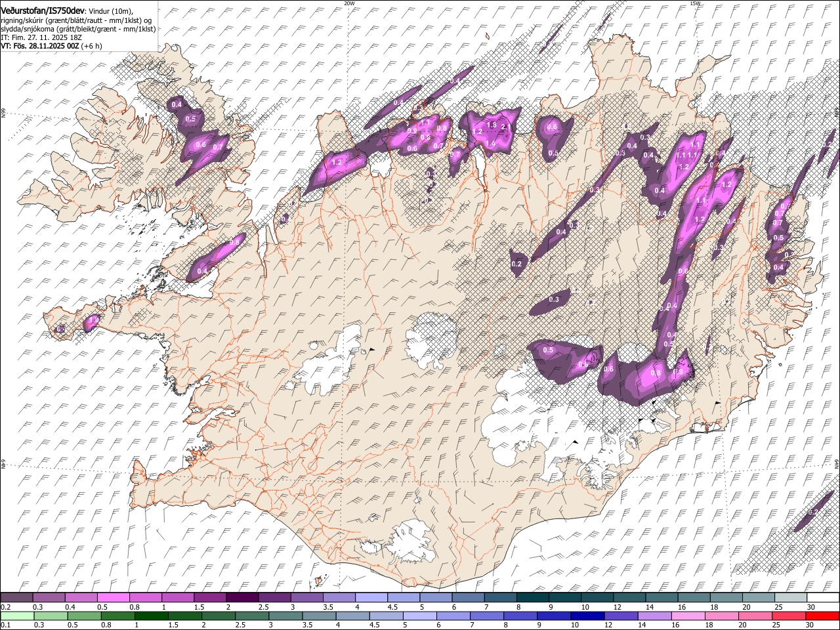The height and width of the screenshot is (630, 840).
Task: Click the 'VT: Fös. 28.11.2025 00Z (+6 h)' line
Action: pos(51,46)
